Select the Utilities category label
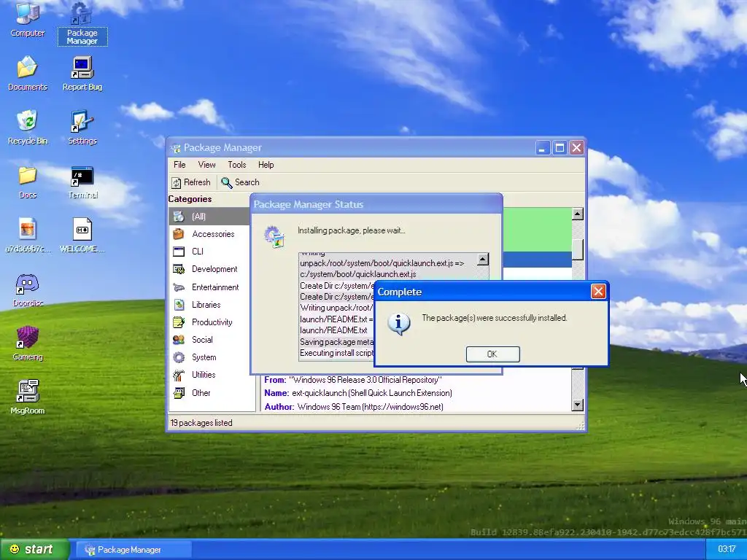 tap(204, 375)
